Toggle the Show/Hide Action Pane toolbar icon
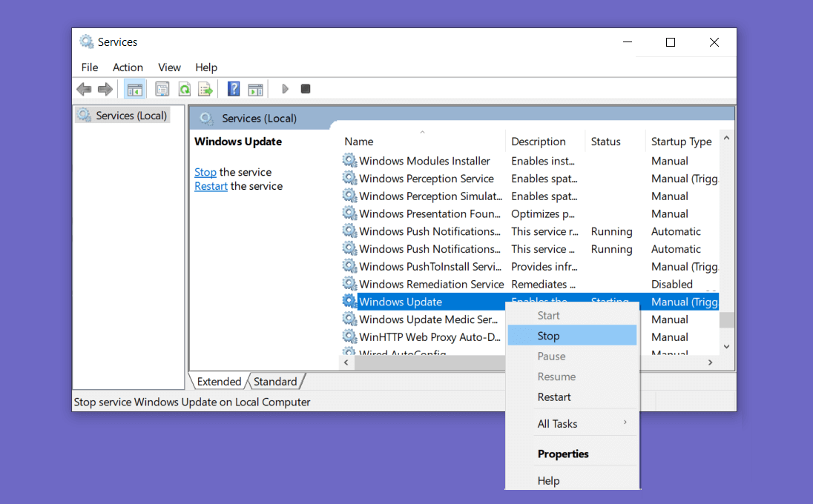The image size is (813, 504). tap(256, 90)
